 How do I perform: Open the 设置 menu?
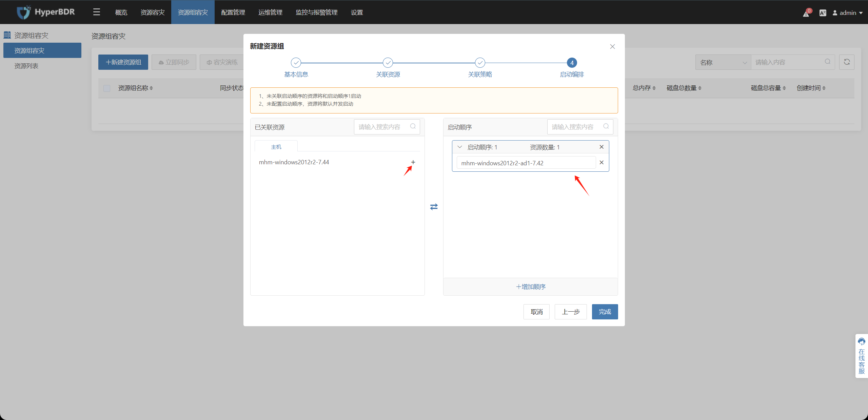(x=357, y=13)
